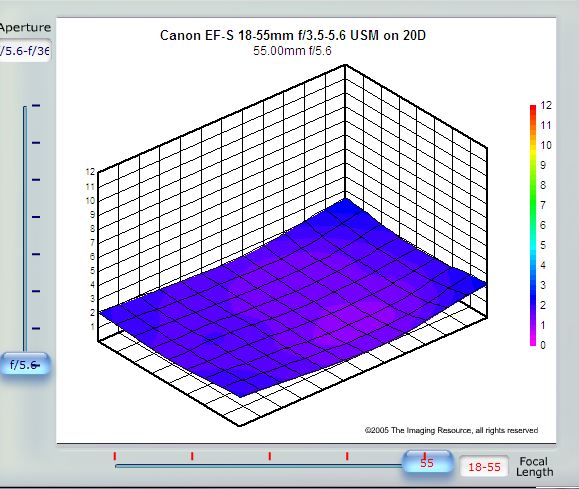
Task: Click the third aperture tick from top
Action: pos(36,180)
